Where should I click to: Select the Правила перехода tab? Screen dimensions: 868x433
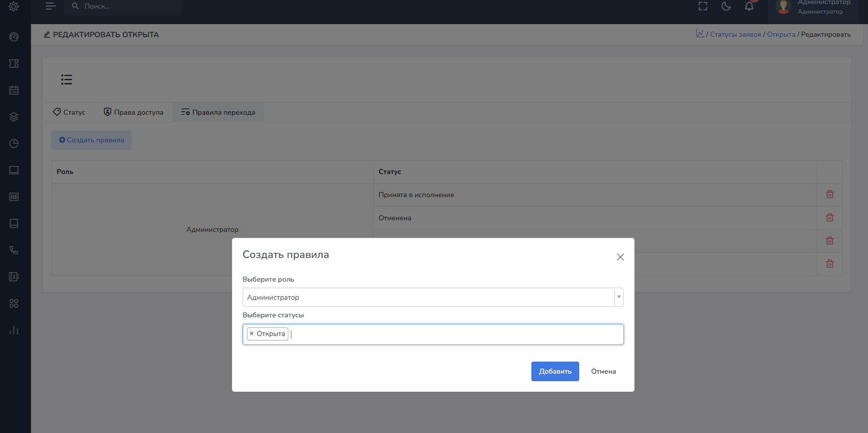(x=218, y=112)
